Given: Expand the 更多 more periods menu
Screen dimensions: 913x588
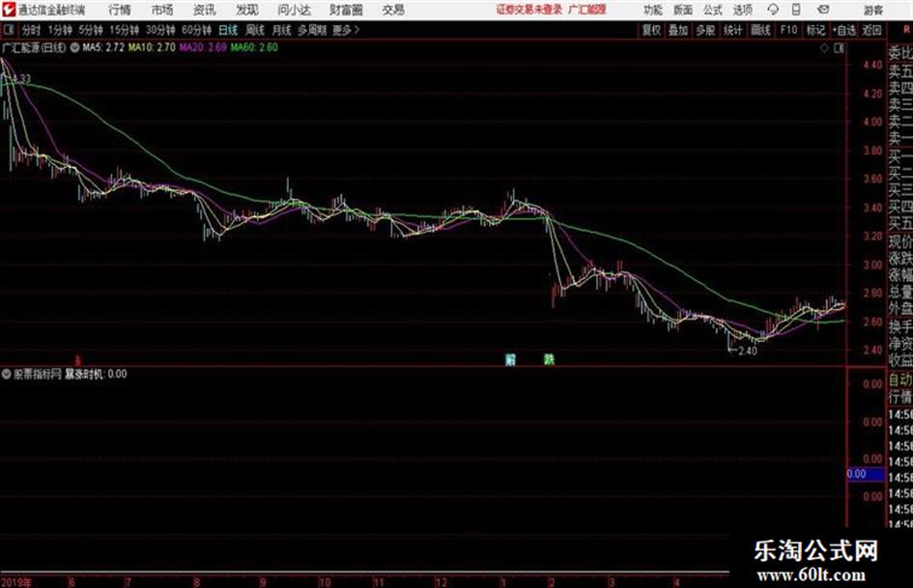Looking at the screenshot, I should [x=346, y=30].
